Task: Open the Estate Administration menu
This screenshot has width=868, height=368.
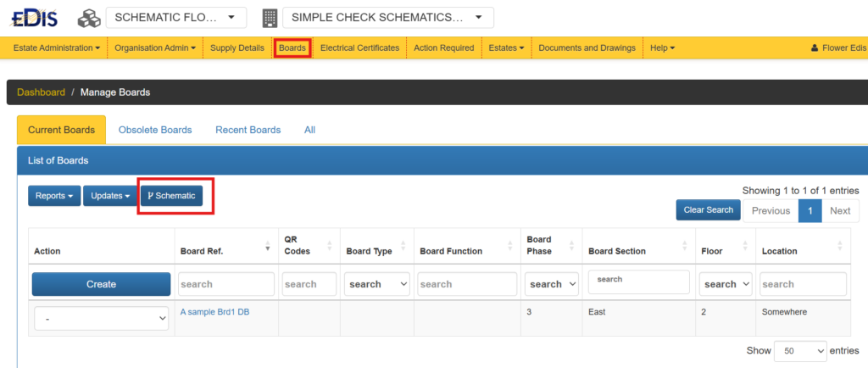Action: point(57,48)
